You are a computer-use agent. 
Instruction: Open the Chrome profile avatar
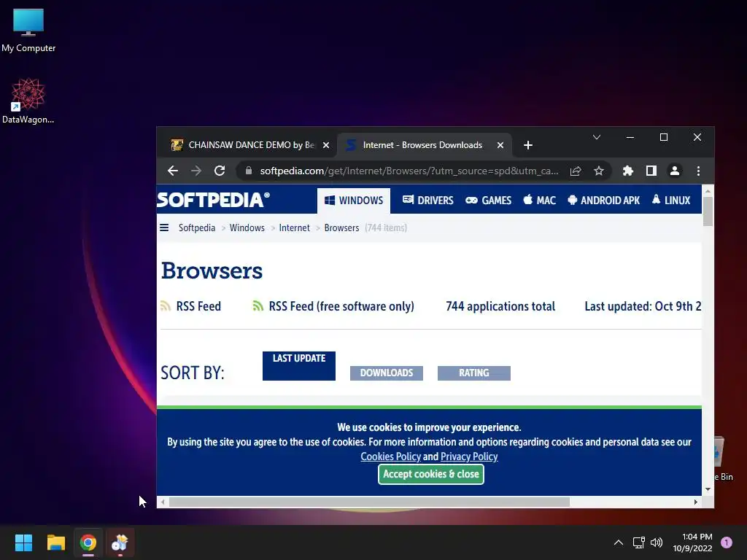click(x=675, y=171)
